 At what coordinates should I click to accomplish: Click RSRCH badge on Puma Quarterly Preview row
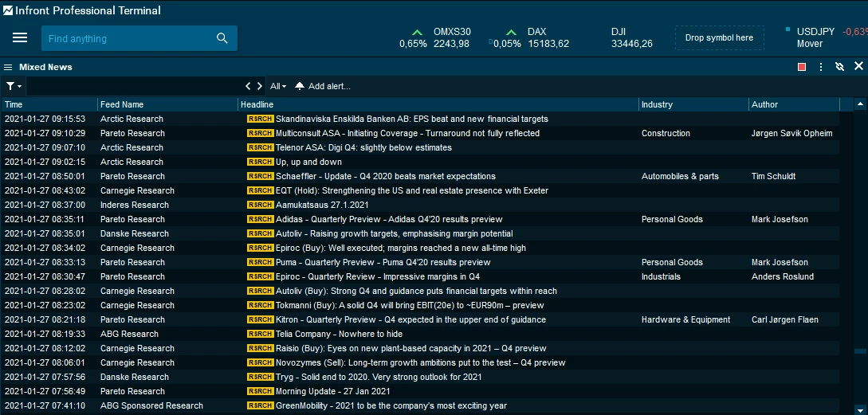pyautogui.click(x=260, y=262)
